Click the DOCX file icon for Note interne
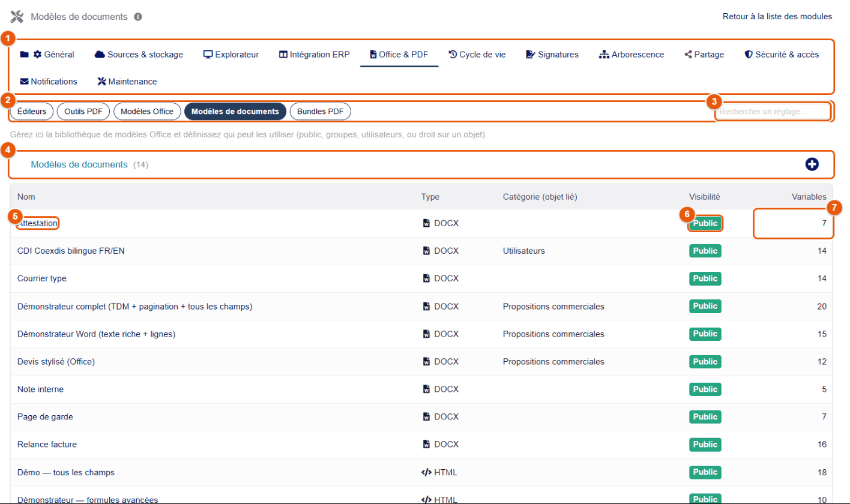 pos(426,389)
